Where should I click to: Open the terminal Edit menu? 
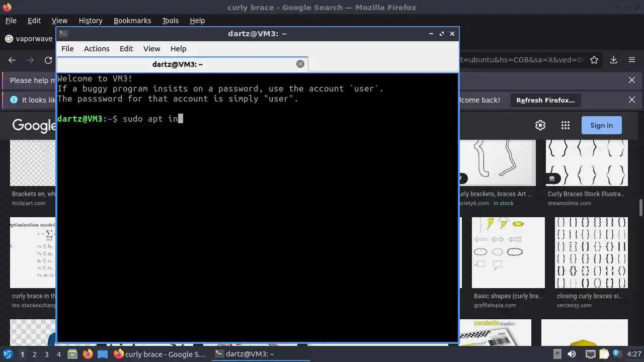click(x=126, y=49)
